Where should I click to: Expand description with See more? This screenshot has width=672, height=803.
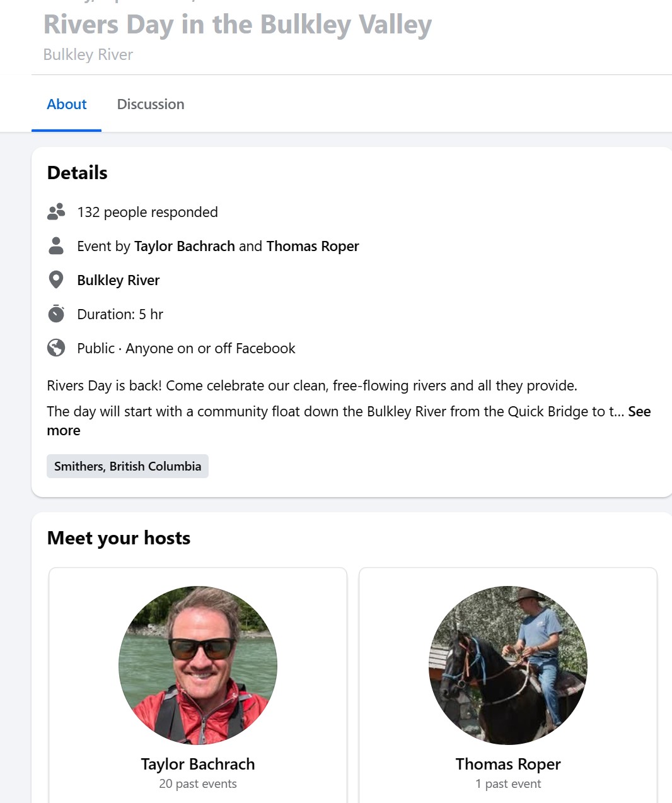click(639, 412)
